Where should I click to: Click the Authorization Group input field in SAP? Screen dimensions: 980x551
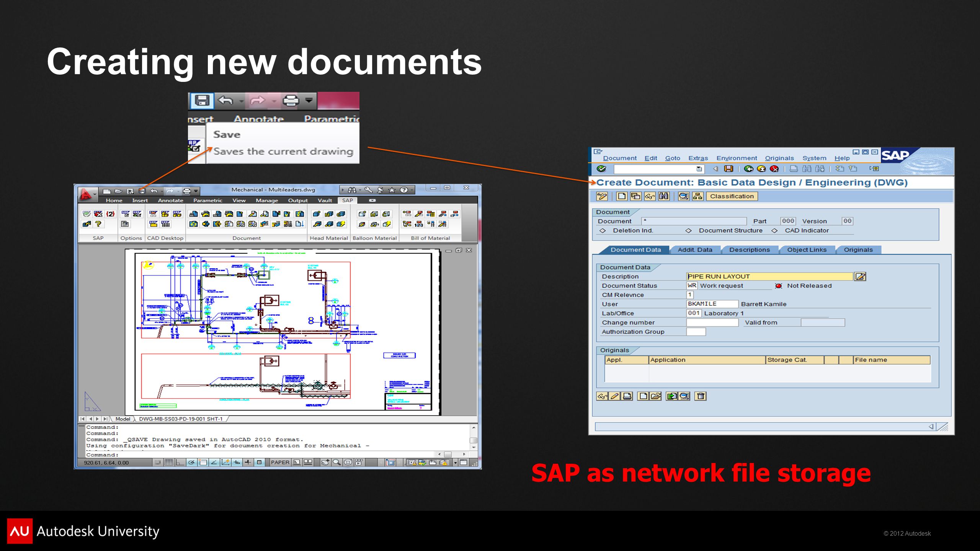[x=696, y=332]
